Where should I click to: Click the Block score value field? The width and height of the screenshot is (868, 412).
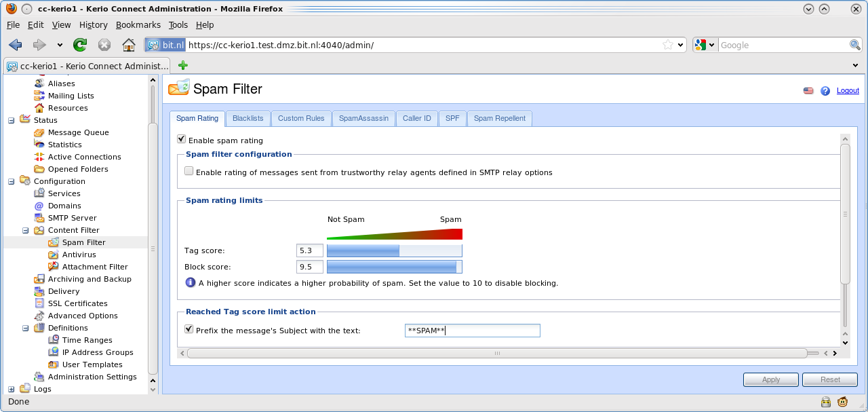(x=310, y=267)
